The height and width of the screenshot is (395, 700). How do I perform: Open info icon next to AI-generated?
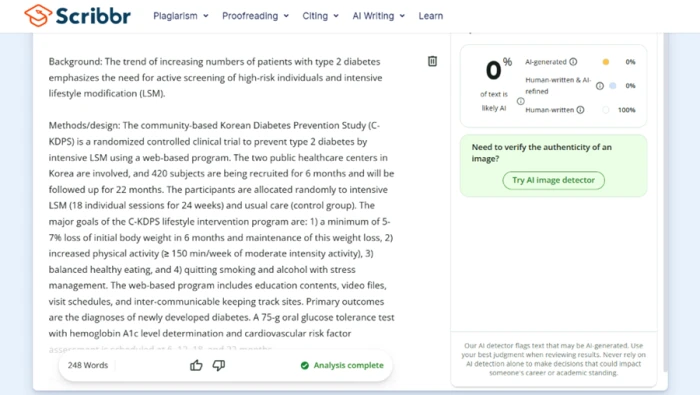pyautogui.click(x=573, y=62)
